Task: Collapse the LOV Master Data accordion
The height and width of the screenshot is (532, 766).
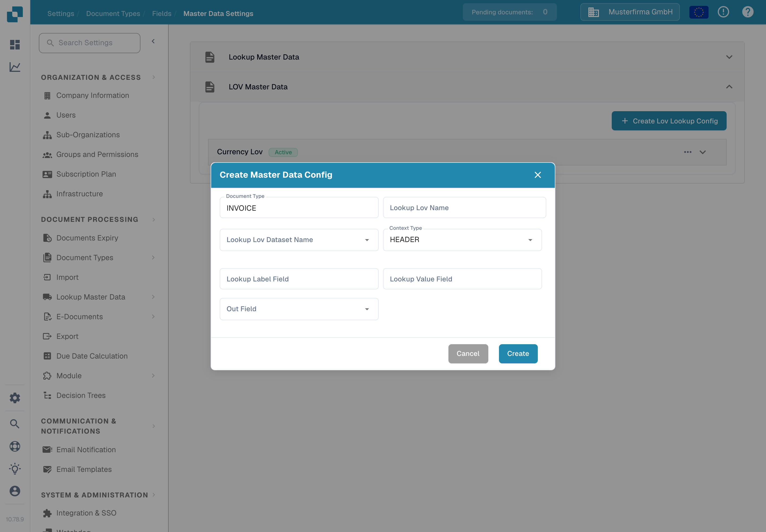Action: 467,87
